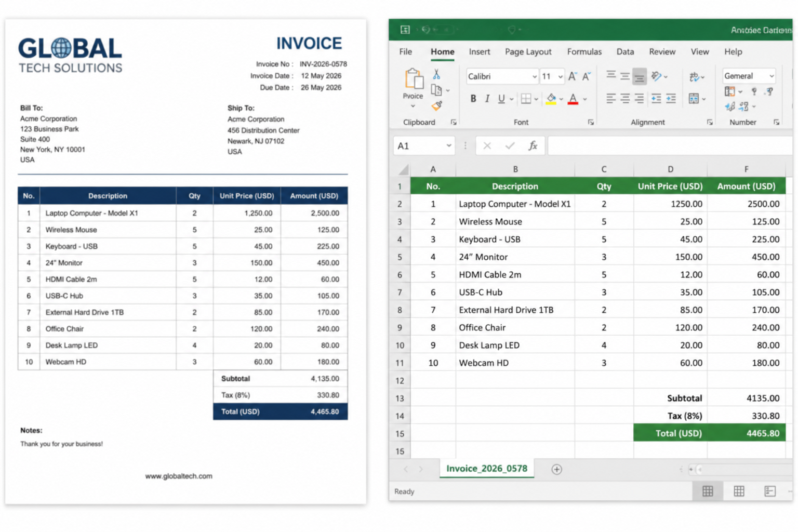The image size is (798, 532).
Task: Click the formula Cancel X icon
Action: [487, 146]
